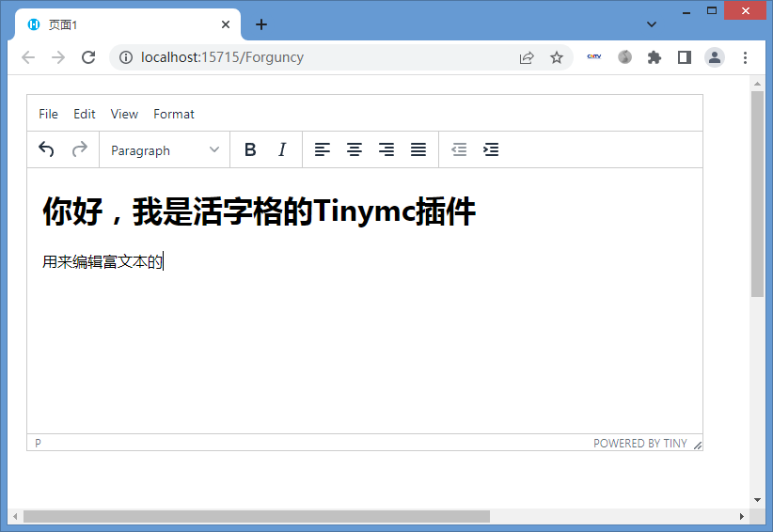The width and height of the screenshot is (773, 532).
Task: Toggle italic formatting
Action: pos(282,149)
